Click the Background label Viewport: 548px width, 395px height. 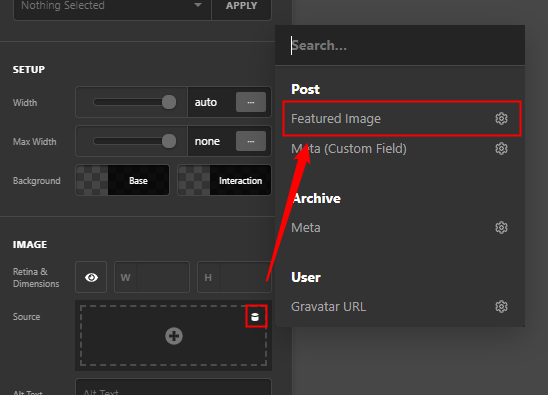pyautogui.click(x=37, y=181)
